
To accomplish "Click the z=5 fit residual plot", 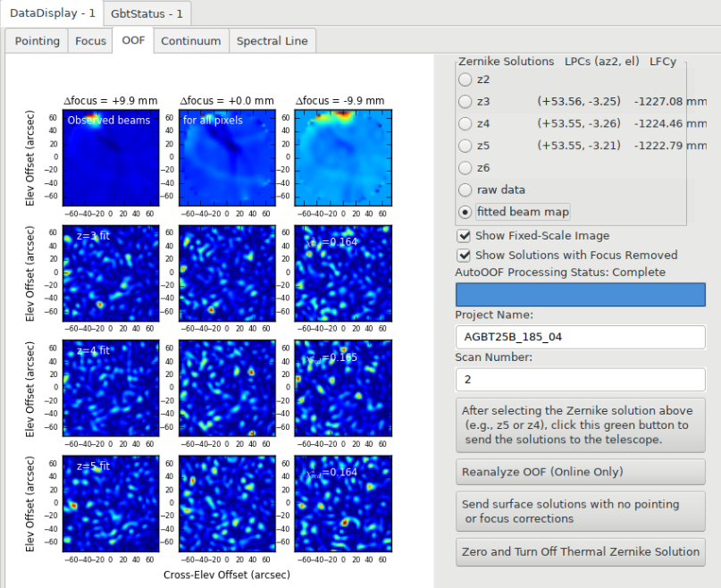I will point(111,504).
